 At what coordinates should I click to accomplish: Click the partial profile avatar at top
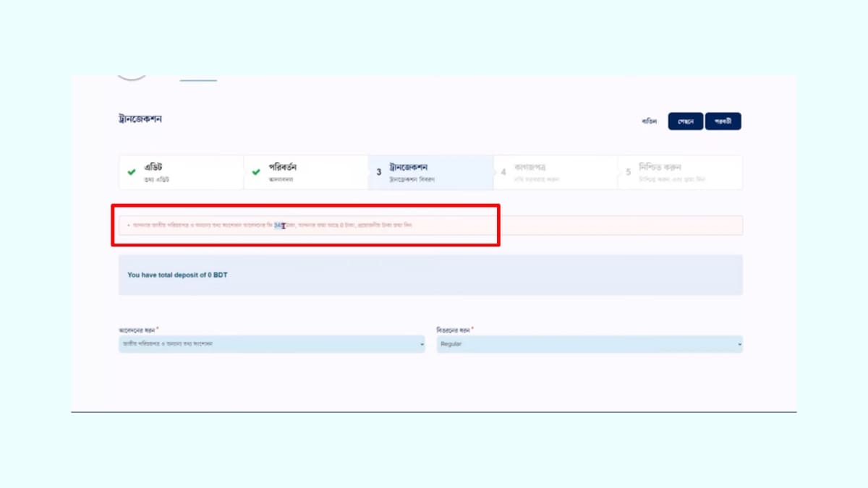pyautogui.click(x=132, y=76)
